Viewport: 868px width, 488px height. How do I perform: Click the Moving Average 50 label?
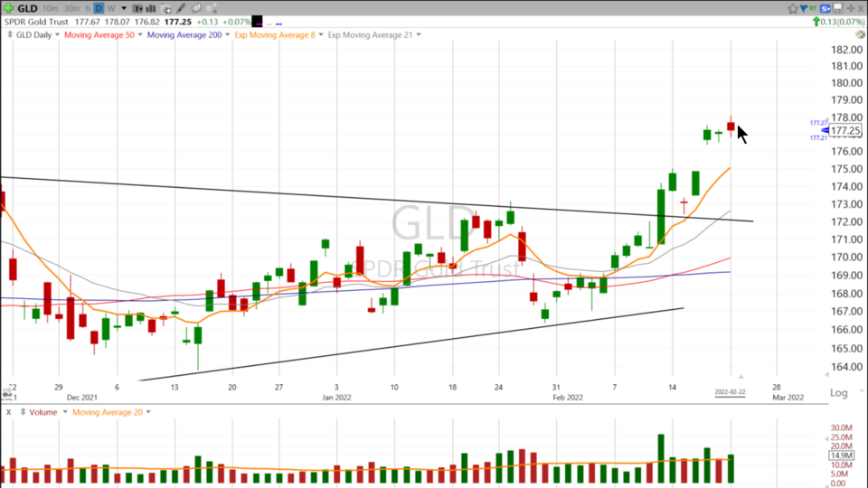(99, 34)
